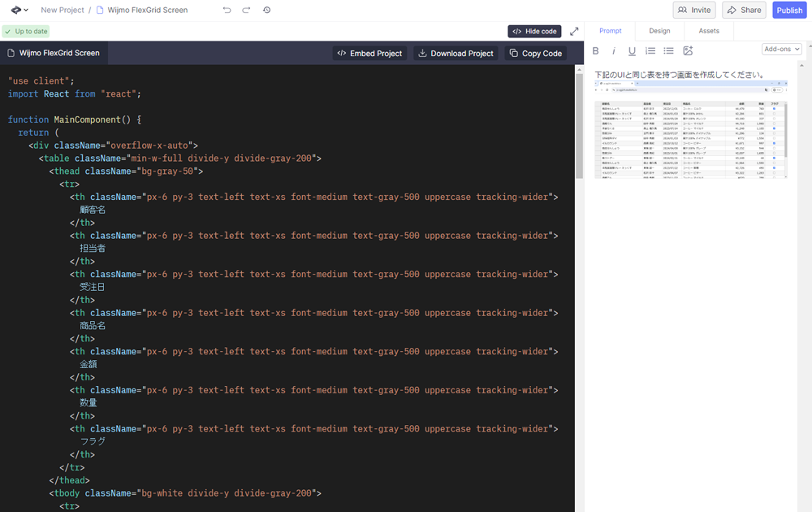The image size is (812, 512).
Task: Click the import React from "react" line
Action: pos(74,93)
